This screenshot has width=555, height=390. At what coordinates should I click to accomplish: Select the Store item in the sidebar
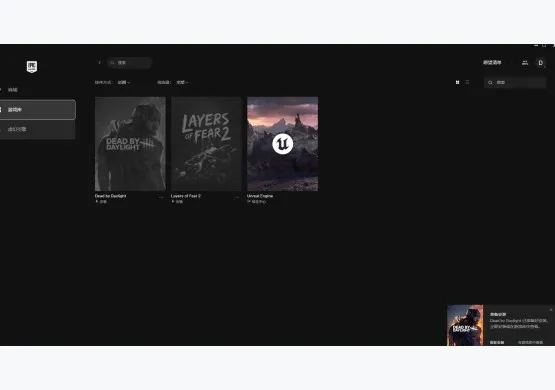13,90
